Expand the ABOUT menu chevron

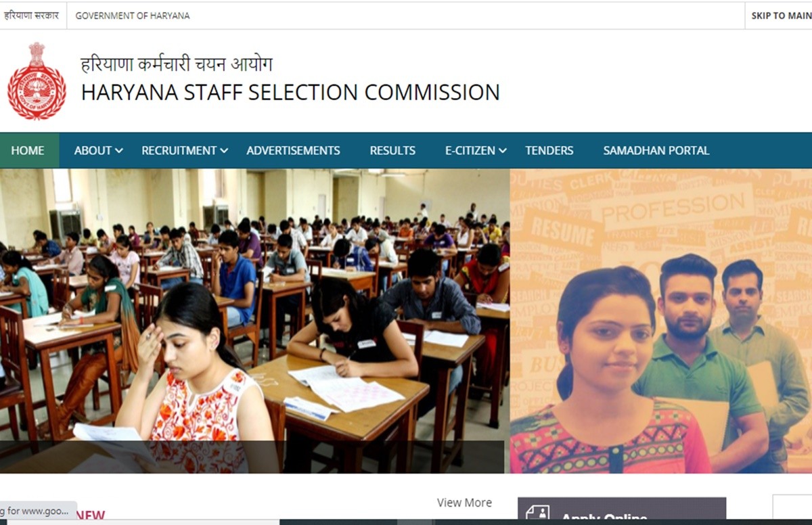click(119, 151)
